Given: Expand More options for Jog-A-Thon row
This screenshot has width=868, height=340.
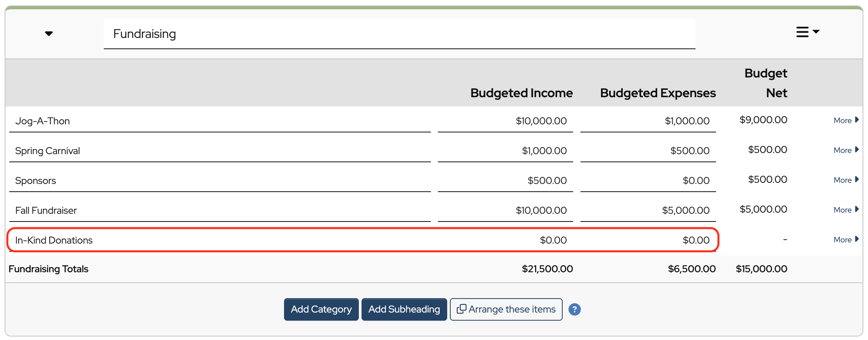Looking at the screenshot, I should [x=846, y=120].
